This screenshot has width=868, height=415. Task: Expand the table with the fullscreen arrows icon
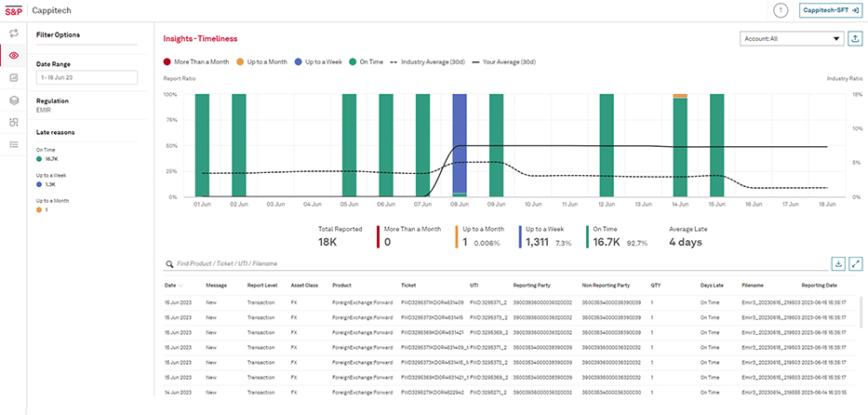click(x=856, y=264)
